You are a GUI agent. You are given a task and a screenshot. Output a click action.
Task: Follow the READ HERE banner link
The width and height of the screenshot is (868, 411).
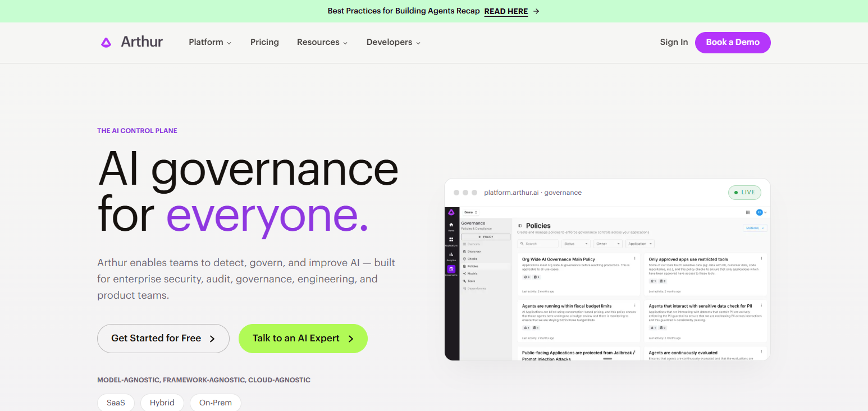tap(506, 11)
